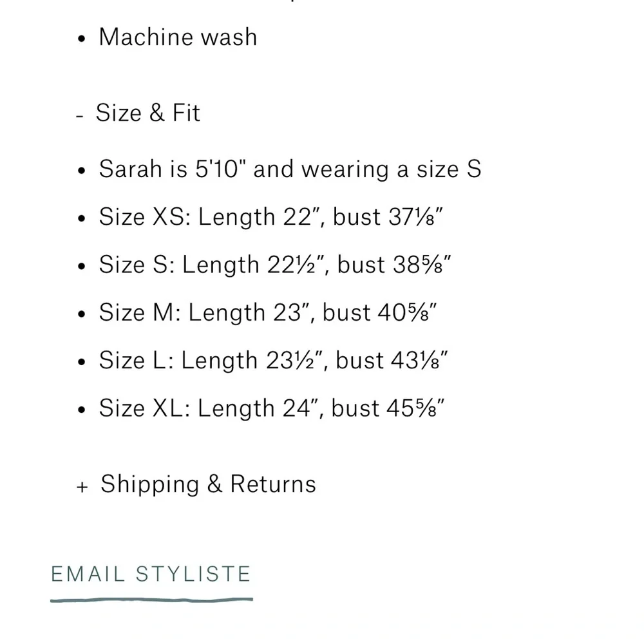Click the bust 43⅛" value for Size L

[392, 360]
